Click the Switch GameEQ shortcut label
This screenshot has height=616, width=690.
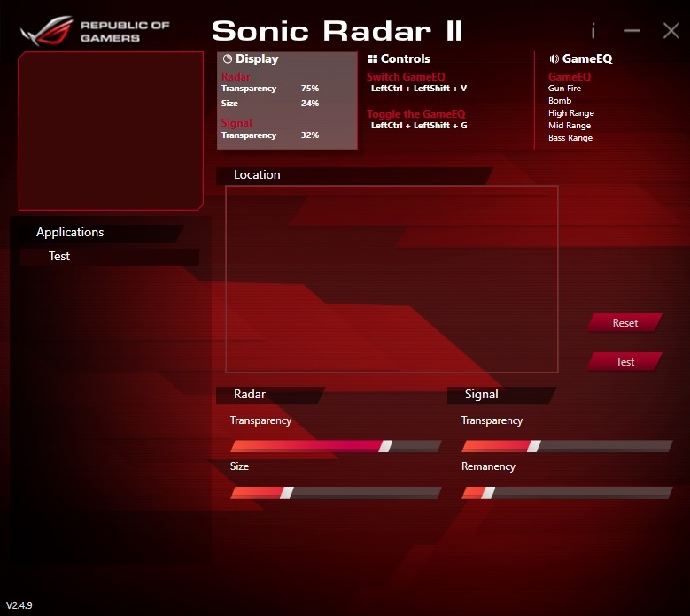click(406, 77)
